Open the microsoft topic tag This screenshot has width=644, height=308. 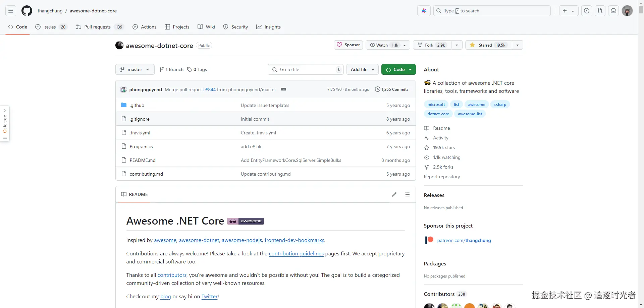(436, 105)
